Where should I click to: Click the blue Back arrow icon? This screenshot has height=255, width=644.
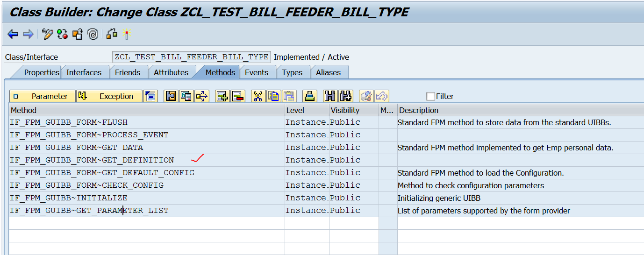[x=13, y=34]
